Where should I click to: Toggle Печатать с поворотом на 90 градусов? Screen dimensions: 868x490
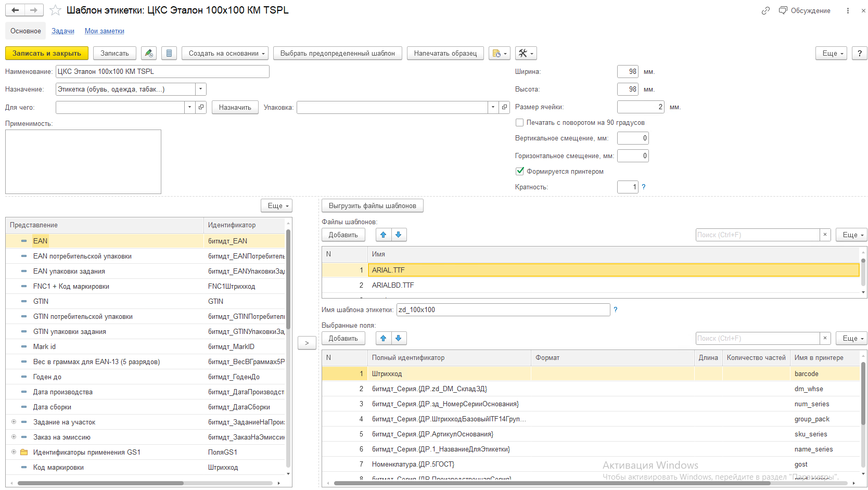(x=519, y=123)
